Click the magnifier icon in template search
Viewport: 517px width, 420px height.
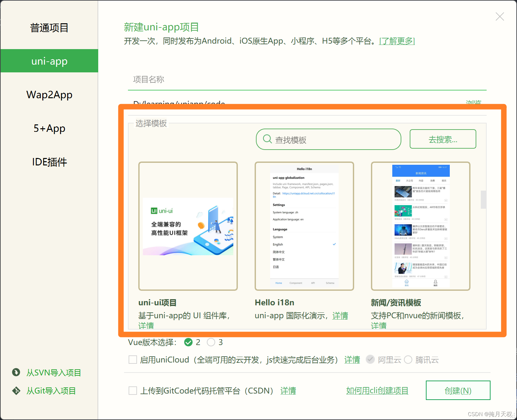[267, 139]
